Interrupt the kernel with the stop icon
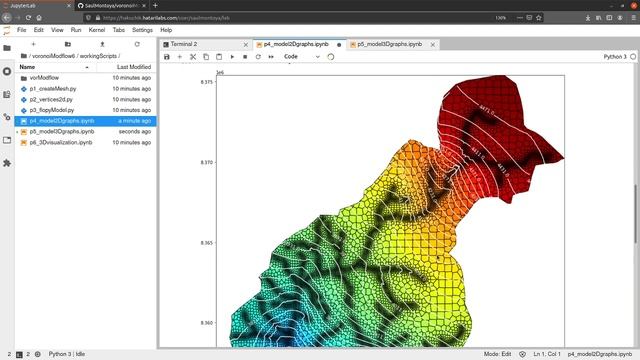 pyautogui.click(x=245, y=57)
